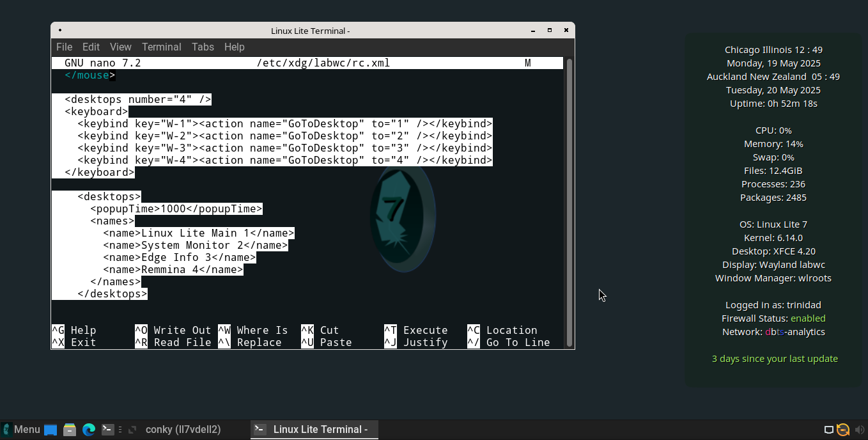Click the ^C Location shortcut
Image resolution: width=868 pixels, height=440 pixels.
[x=502, y=330]
